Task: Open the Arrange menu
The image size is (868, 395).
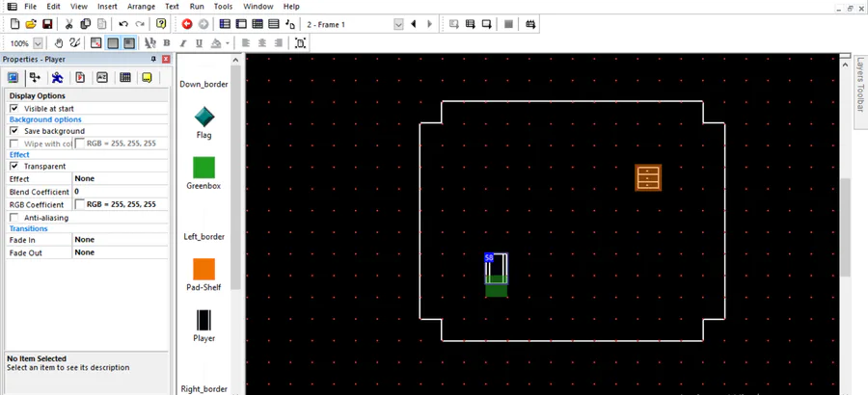Action: [x=141, y=7]
